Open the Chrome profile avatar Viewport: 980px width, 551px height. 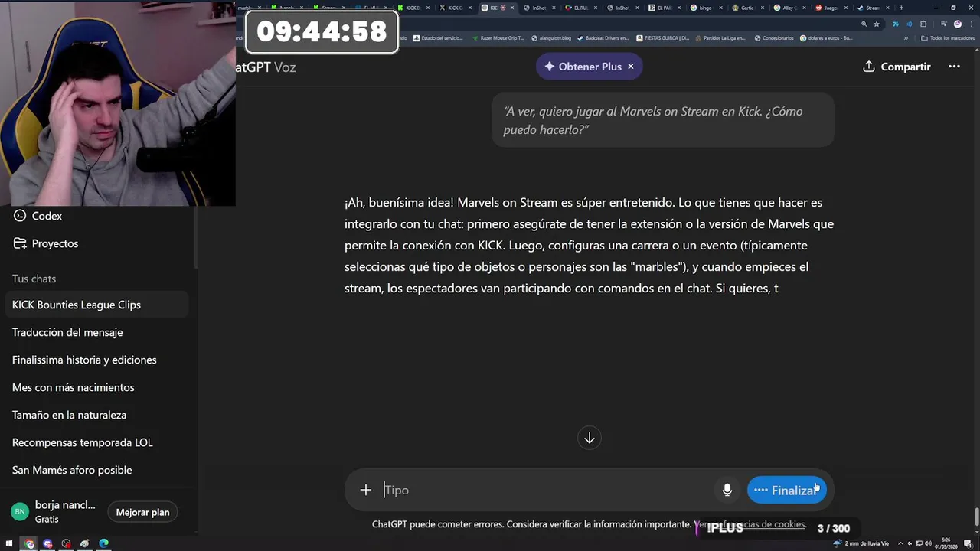958,24
